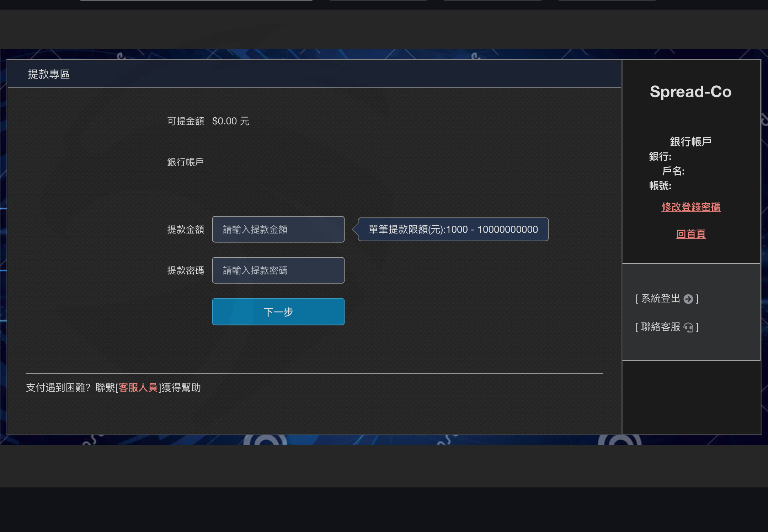
Task: Focus the 提款密碼 password input field
Action: [x=278, y=270]
